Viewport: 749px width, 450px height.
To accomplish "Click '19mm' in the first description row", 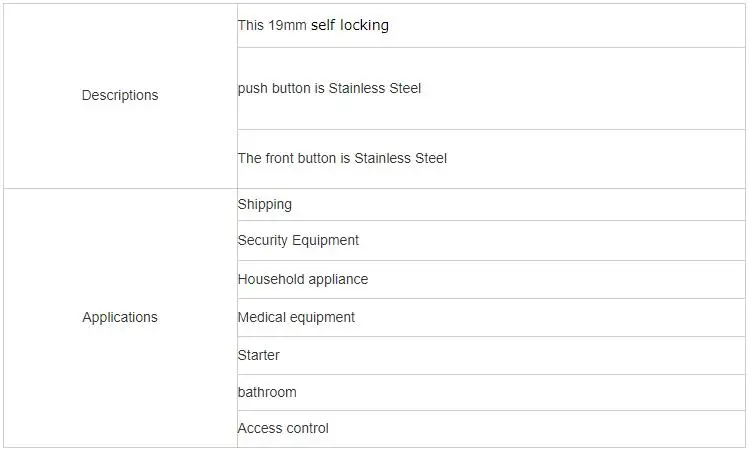I will 287,25.
